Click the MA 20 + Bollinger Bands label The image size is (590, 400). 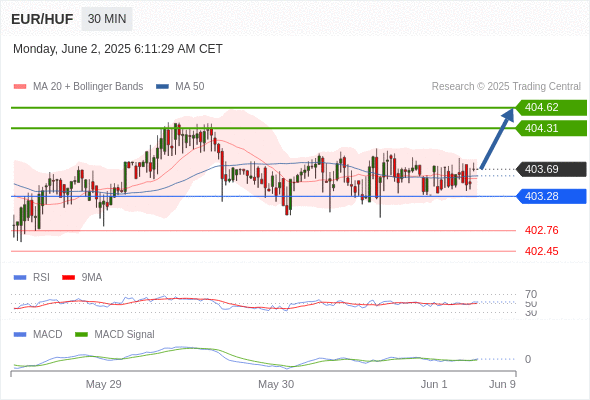click(x=88, y=87)
